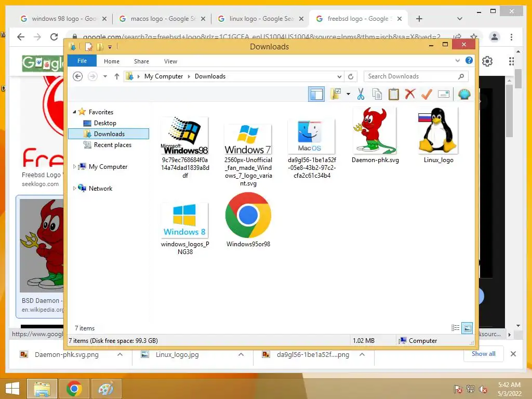532x399 pixels.
Task: Switch to macos logo Chrome tab
Action: point(162,19)
